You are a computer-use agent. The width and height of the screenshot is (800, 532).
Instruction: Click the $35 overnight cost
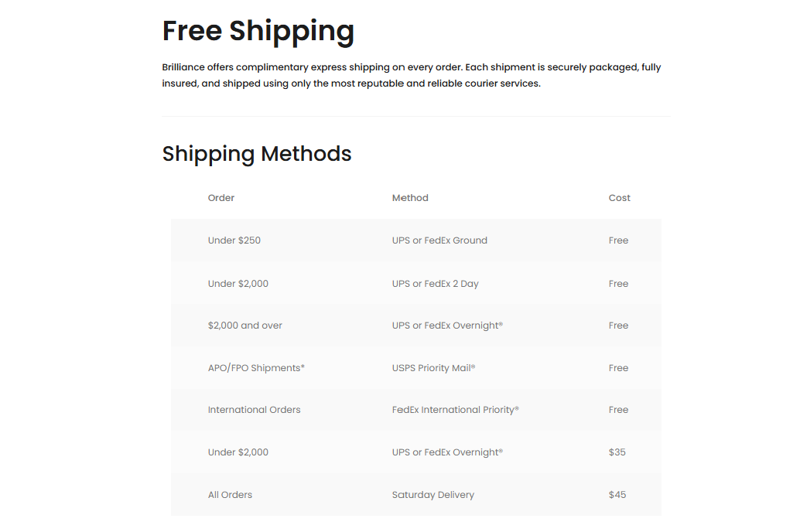point(617,452)
